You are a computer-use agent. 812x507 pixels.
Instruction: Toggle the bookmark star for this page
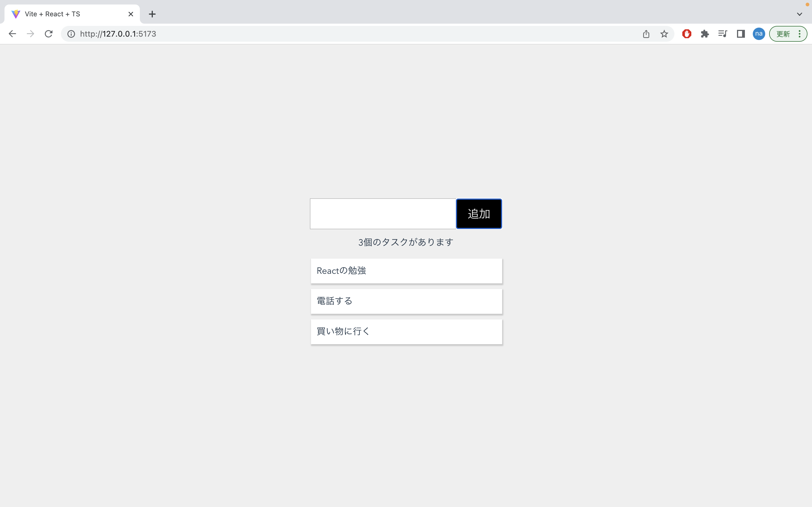[x=664, y=34]
